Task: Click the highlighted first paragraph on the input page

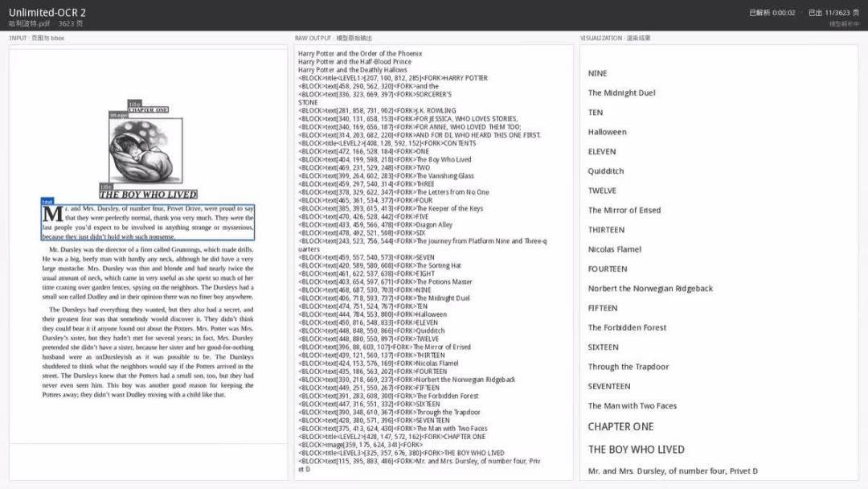Action: coord(148,222)
